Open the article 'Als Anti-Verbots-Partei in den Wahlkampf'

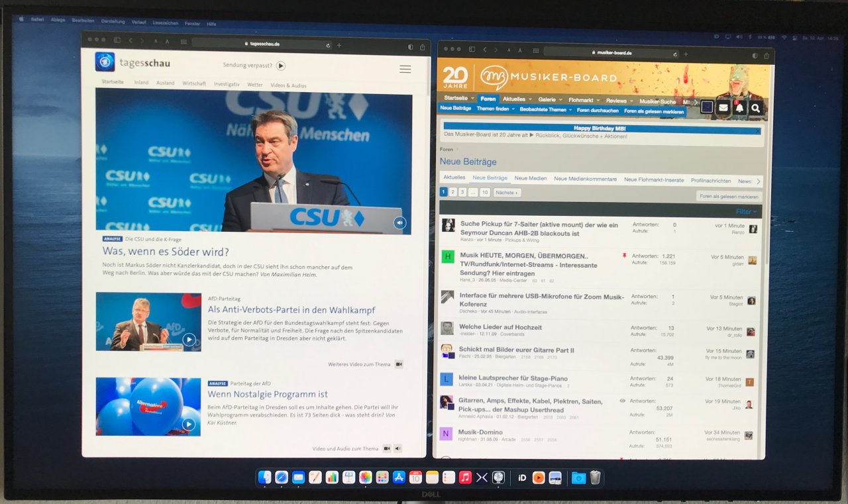coord(291,310)
